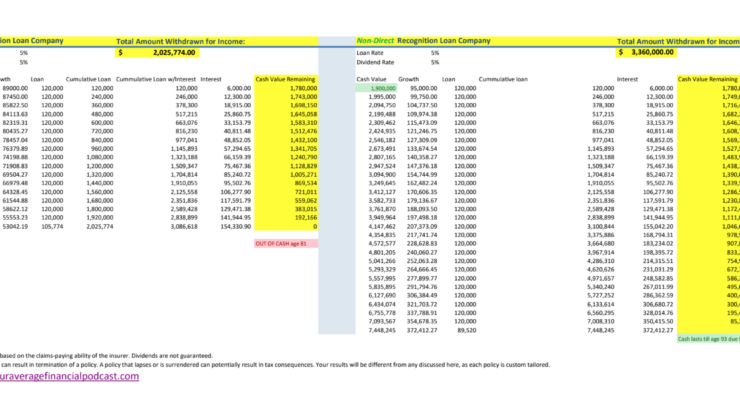Select the 1,920,000 cumulative loan cell
740x400 pixels.
coord(100,217)
